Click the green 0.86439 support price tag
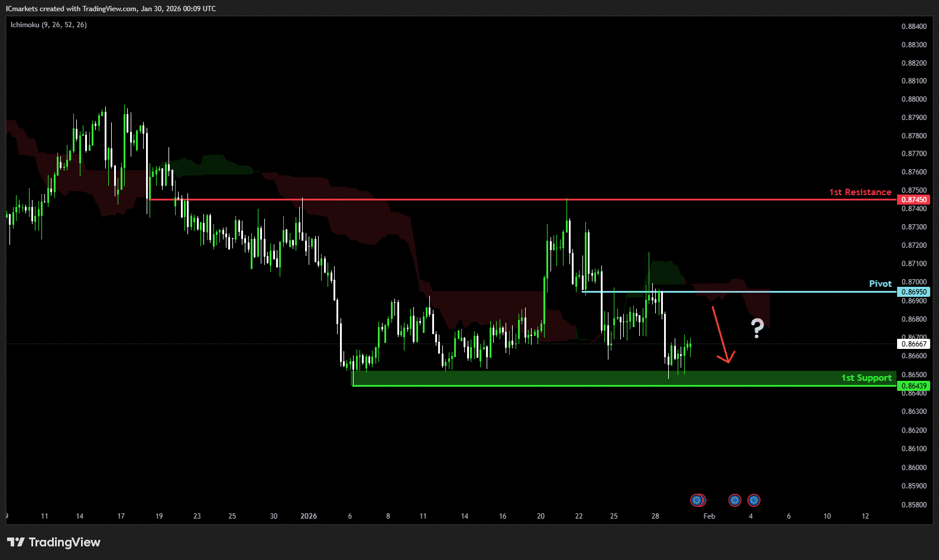Screen dimensions: 939x560 914,386
